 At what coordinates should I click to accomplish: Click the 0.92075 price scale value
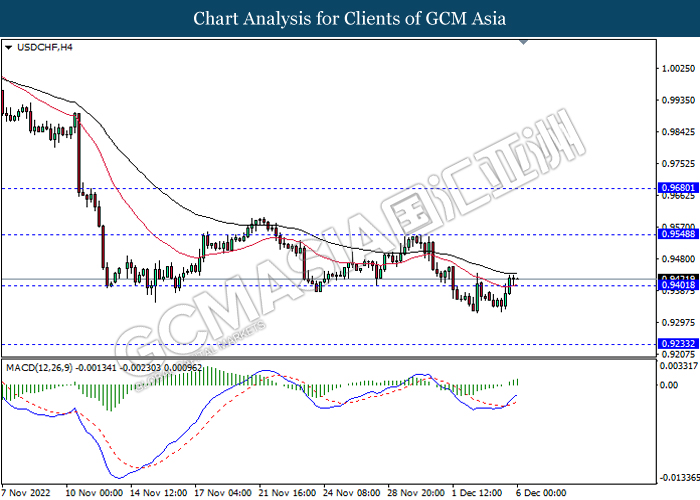[679, 354]
